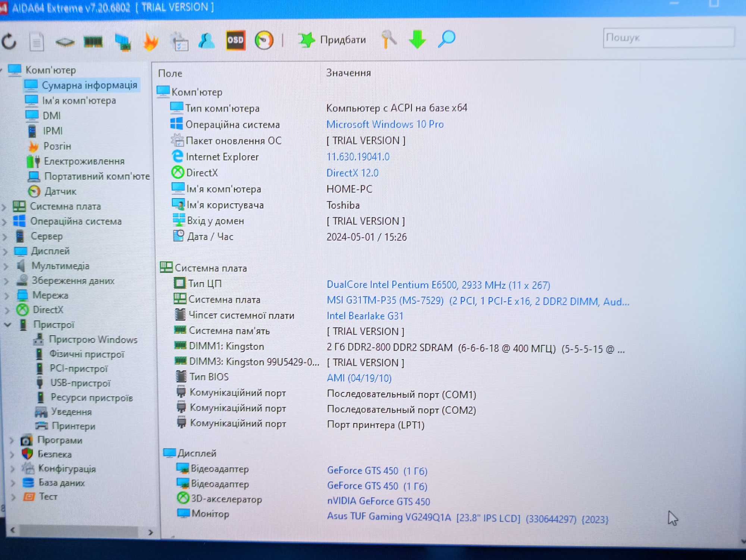Expand Збереження даних tree node
Screen dimensions: 746x560
click(x=6, y=281)
